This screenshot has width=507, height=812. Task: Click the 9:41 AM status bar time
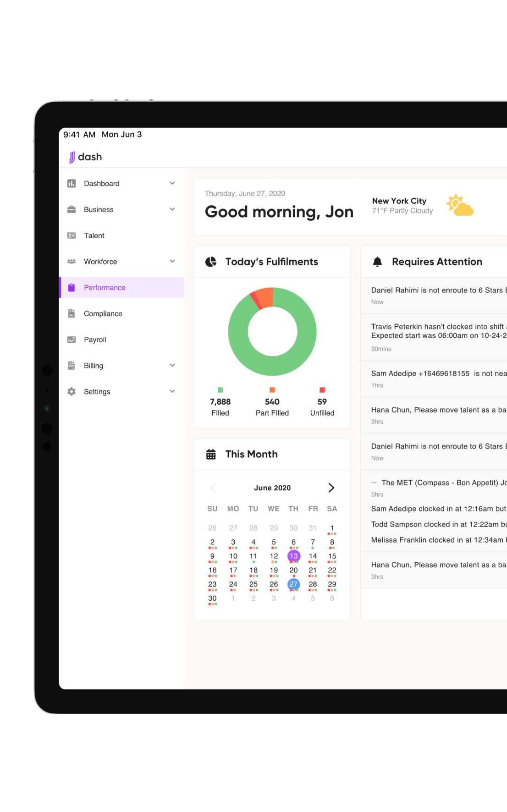tap(79, 135)
